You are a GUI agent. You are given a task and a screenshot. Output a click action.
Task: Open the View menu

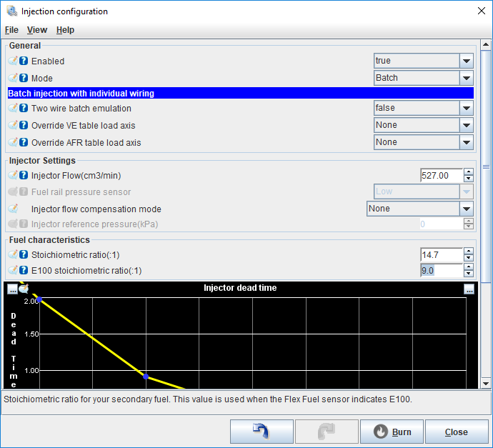tap(37, 30)
